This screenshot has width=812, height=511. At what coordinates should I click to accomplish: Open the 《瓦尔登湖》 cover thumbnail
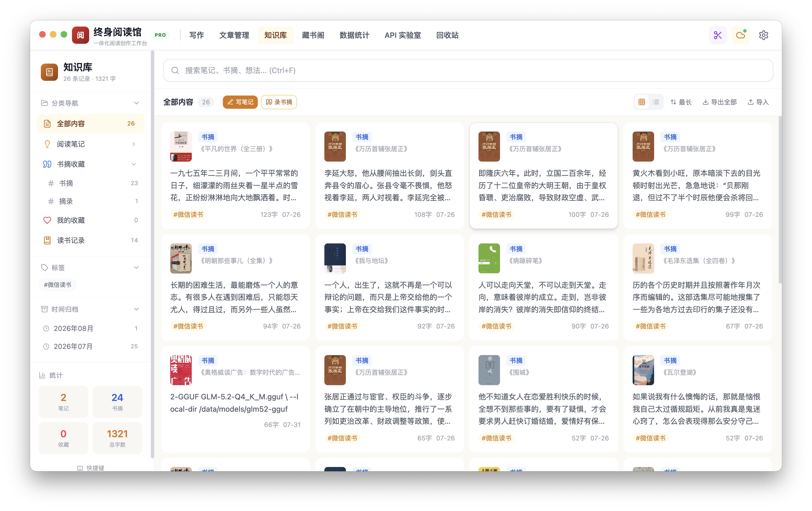point(643,370)
